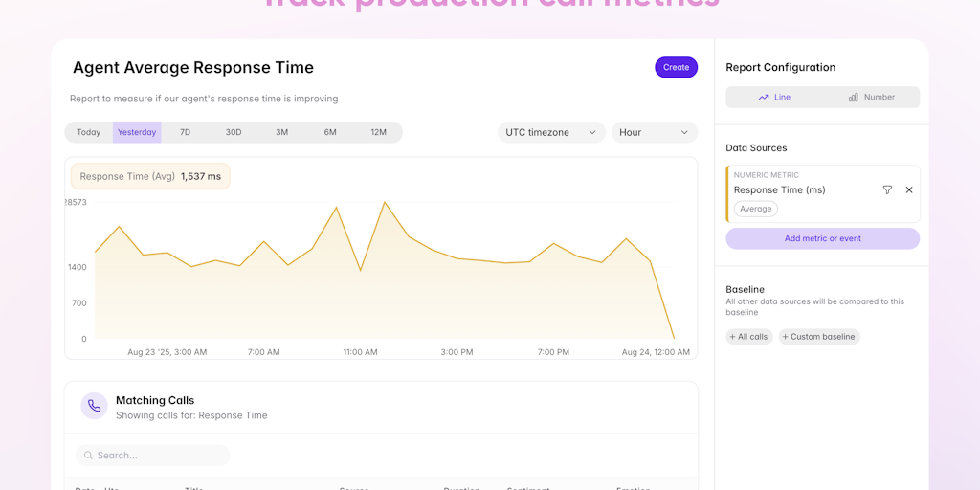Viewport: 980px width, 490px height.
Task: Open the Average aggregation selector
Action: click(755, 209)
